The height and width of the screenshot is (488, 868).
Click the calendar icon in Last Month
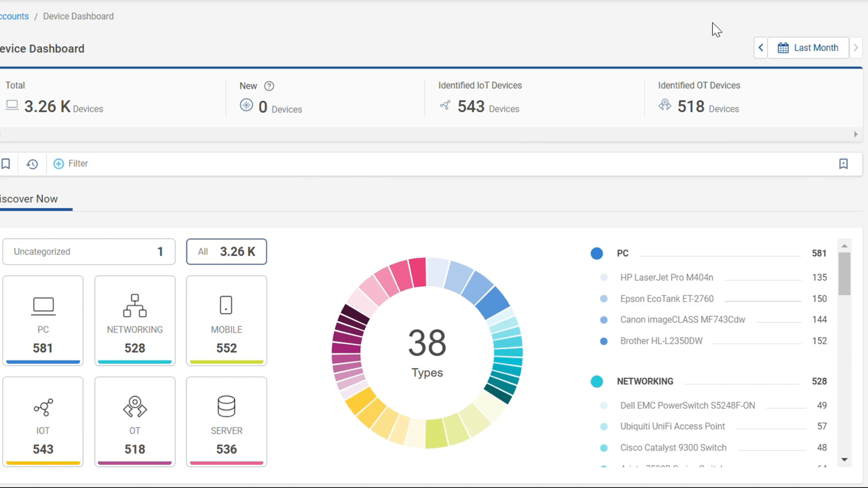(783, 48)
